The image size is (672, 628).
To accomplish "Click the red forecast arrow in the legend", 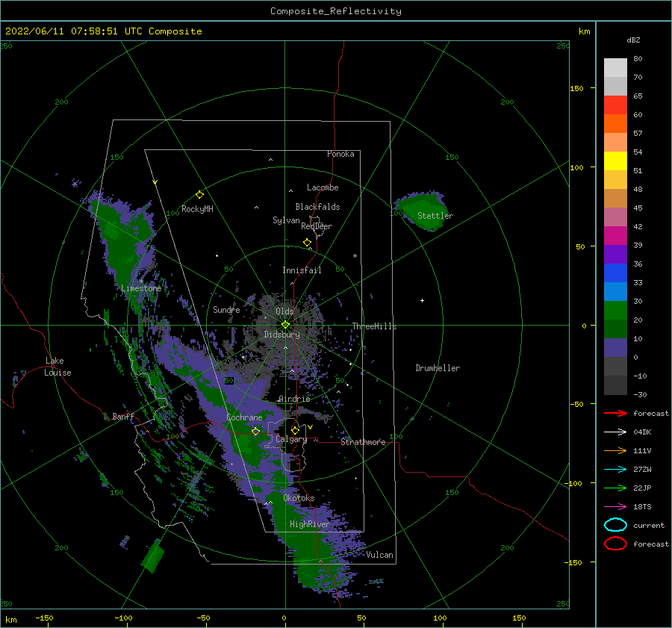I will click(615, 413).
